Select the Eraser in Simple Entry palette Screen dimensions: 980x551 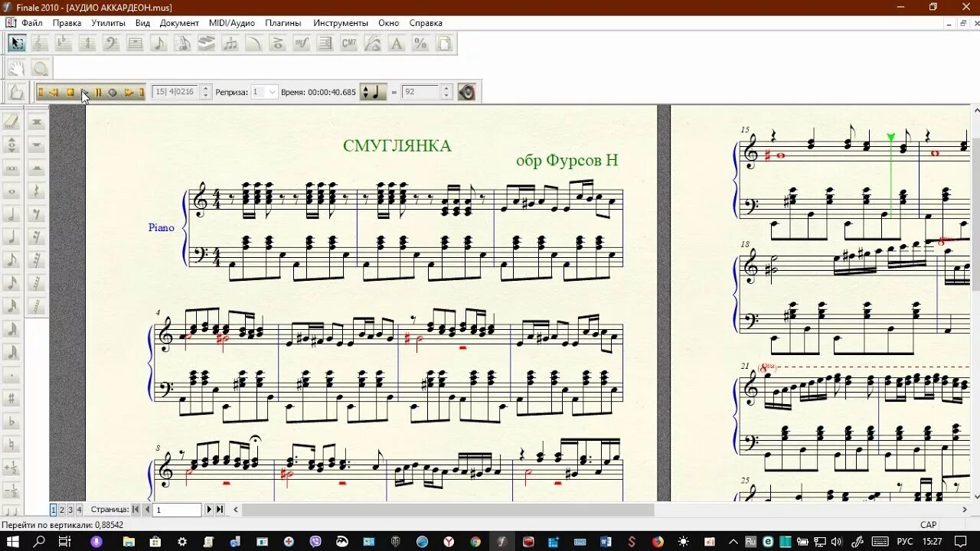11,121
